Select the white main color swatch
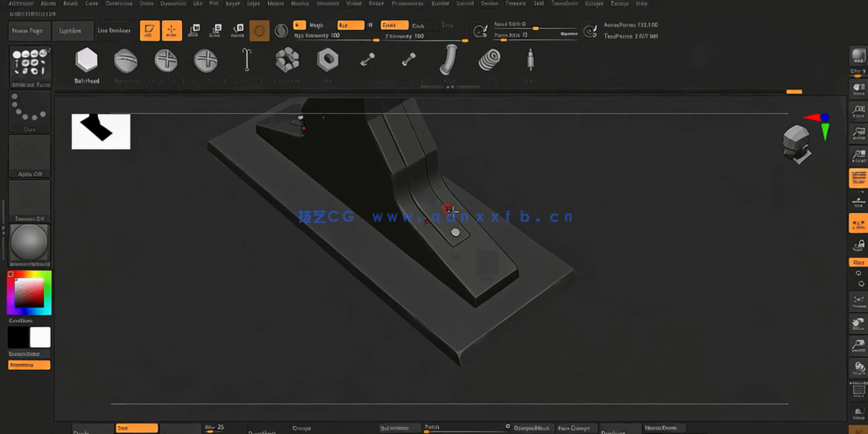This screenshot has width=868, height=434. click(x=40, y=337)
